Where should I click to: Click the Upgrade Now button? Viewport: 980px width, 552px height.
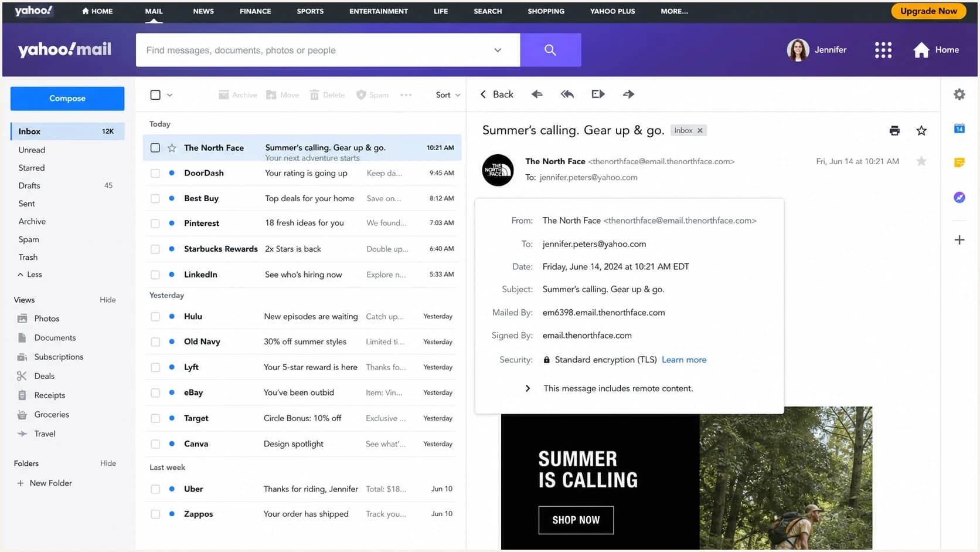point(928,11)
